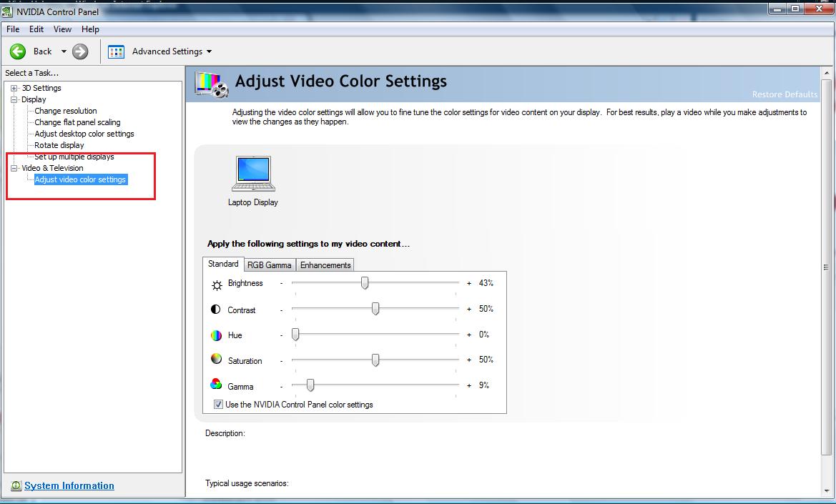Viewport: 836px width, 504px height.
Task: Open the File menu
Action: [13, 29]
